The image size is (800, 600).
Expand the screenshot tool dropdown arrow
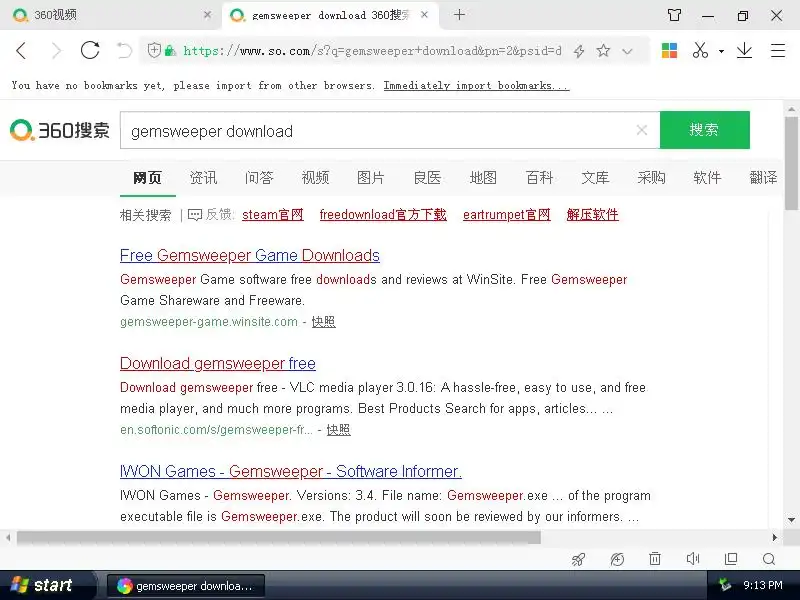click(x=721, y=51)
